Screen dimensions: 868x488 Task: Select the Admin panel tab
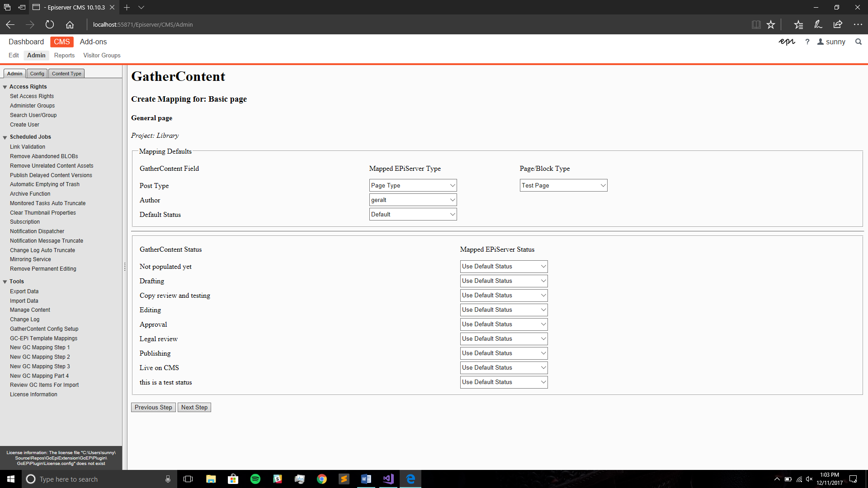pyautogui.click(x=14, y=74)
